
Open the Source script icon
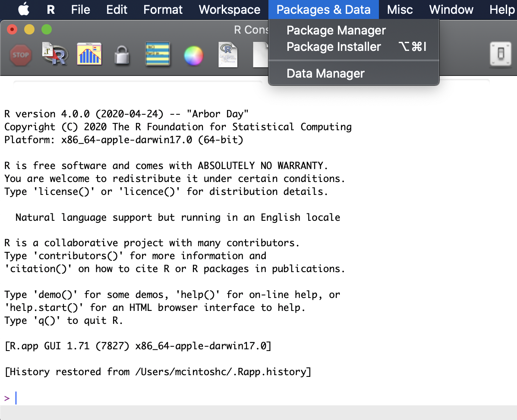(x=55, y=54)
